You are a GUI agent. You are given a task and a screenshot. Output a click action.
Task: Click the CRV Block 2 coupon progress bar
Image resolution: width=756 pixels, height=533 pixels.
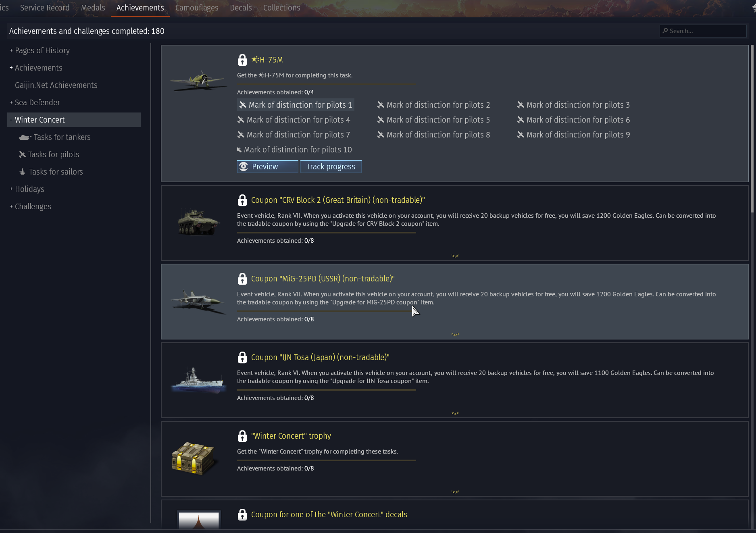click(326, 233)
